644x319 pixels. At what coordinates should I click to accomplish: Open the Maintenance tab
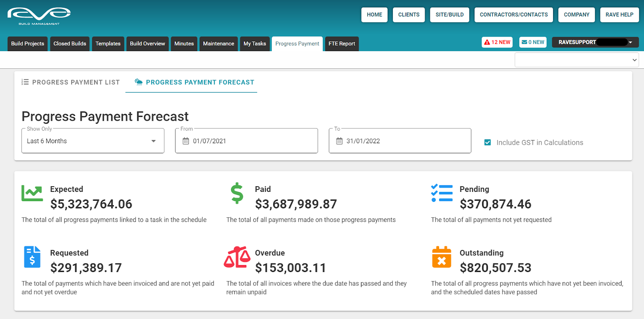tap(219, 44)
